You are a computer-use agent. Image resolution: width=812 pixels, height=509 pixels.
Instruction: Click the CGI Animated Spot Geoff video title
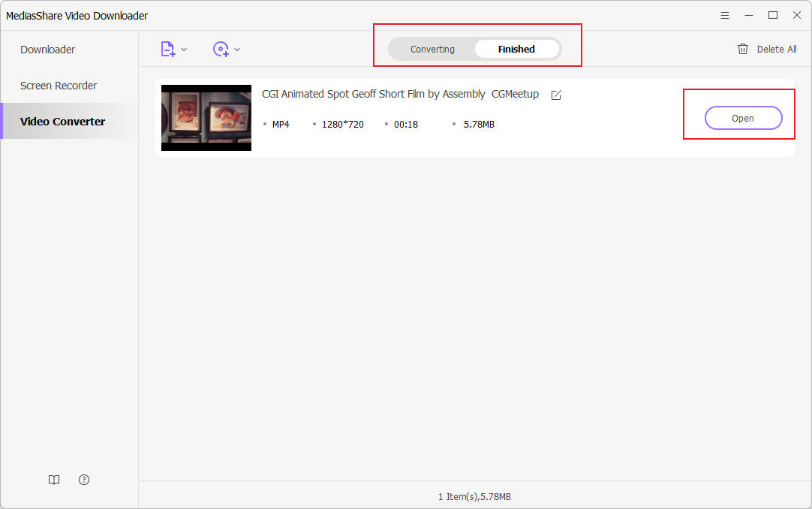tap(400, 95)
